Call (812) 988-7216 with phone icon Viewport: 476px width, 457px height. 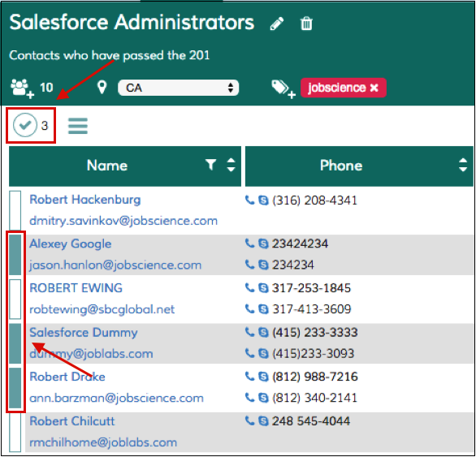coord(249,377)
